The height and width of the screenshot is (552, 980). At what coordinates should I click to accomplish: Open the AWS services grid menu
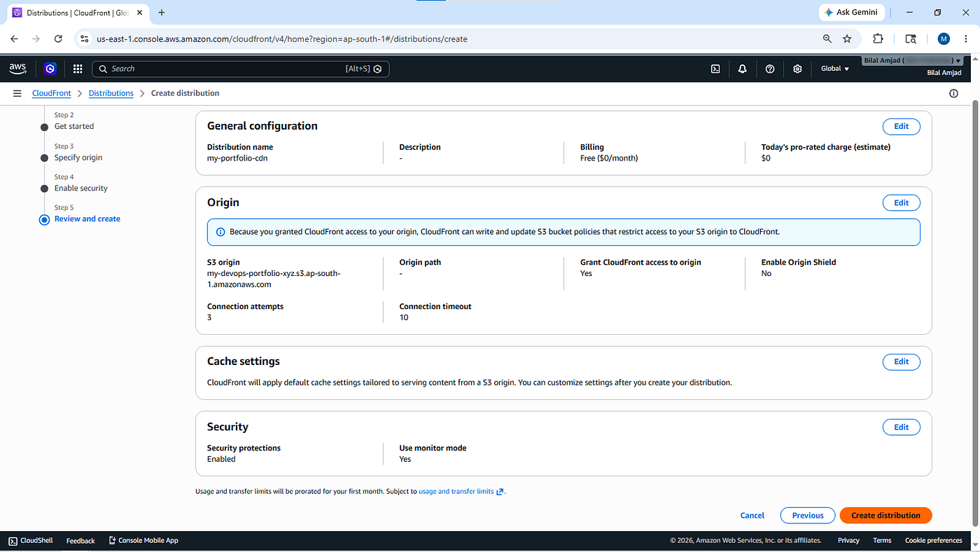[78, 69]
